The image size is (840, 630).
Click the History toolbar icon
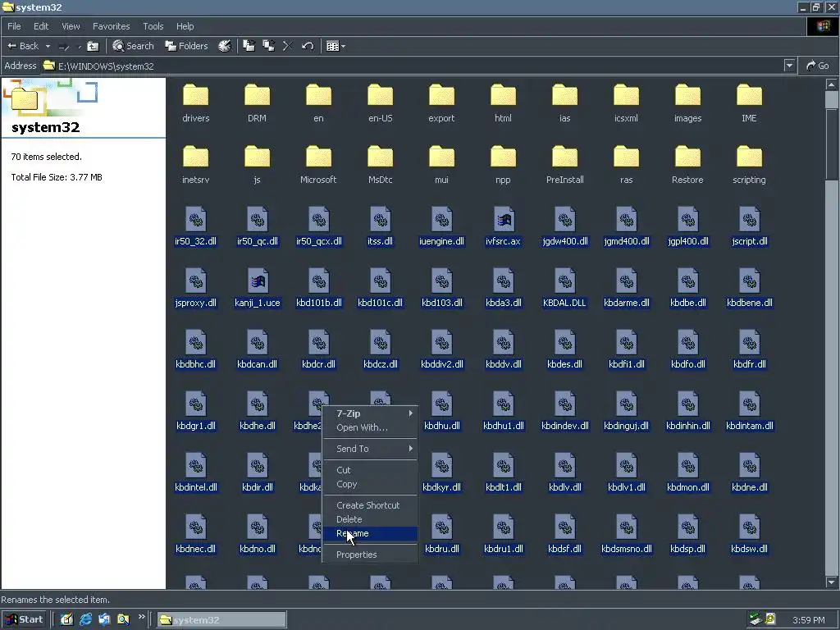[x=225, y=46]
